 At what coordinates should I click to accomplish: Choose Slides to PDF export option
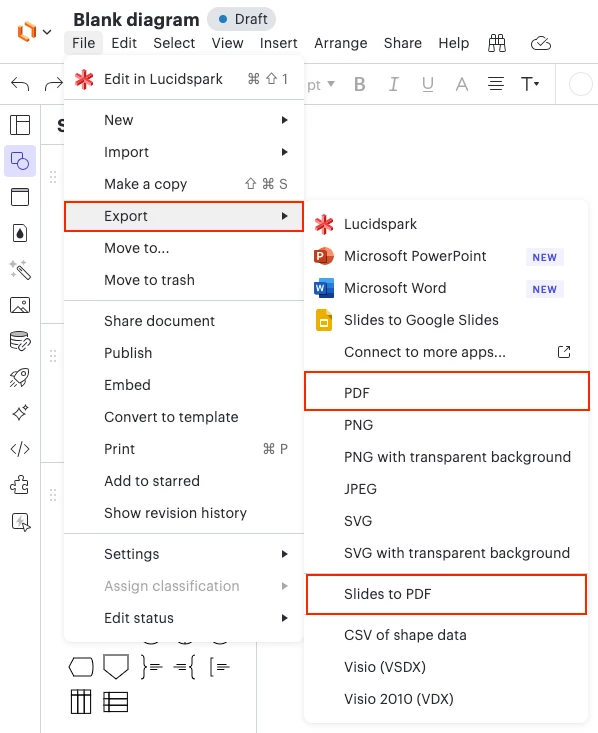click(447, 594)
